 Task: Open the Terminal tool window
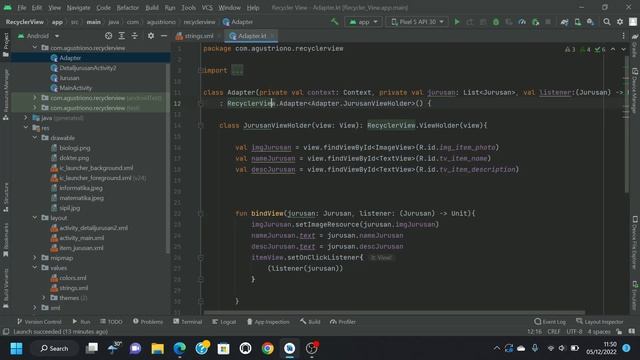(188, 322)
